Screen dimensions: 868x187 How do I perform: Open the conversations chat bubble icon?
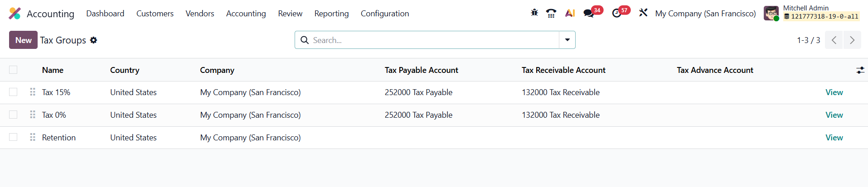589,13
